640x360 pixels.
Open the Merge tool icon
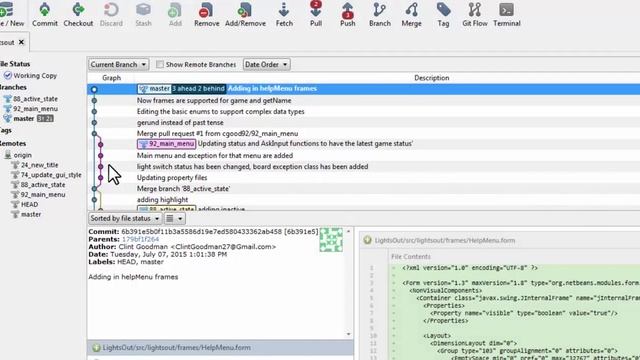[411, 14]
